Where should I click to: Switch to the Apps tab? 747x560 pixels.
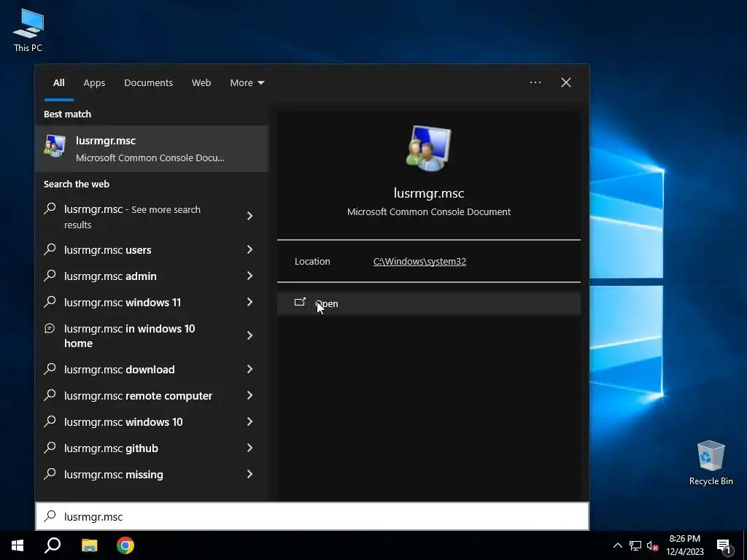(x=94, y=83)
